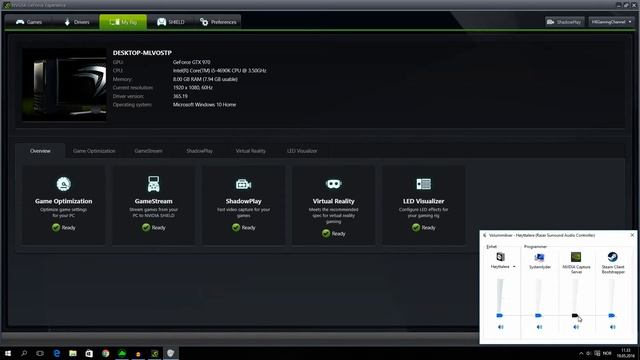Click the Virtual Reality headset icon
The image size is (640, 360).
[333, 184]
